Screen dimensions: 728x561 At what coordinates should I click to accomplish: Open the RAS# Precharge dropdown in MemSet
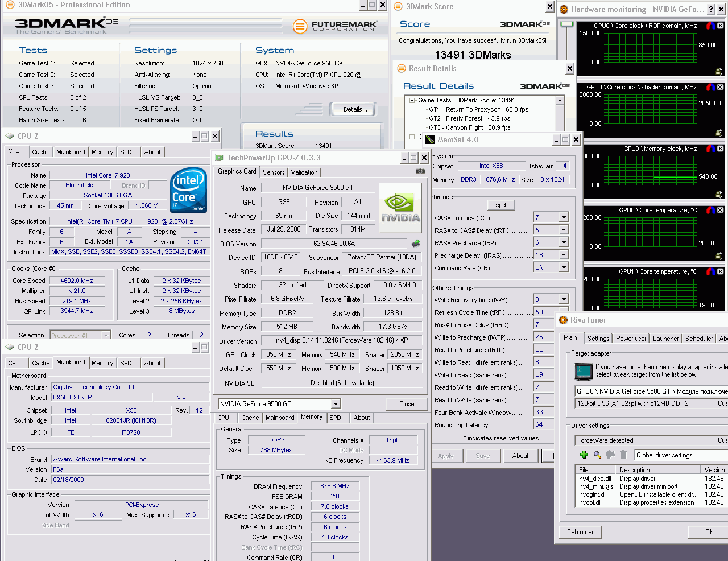click(x=564, y=242)
